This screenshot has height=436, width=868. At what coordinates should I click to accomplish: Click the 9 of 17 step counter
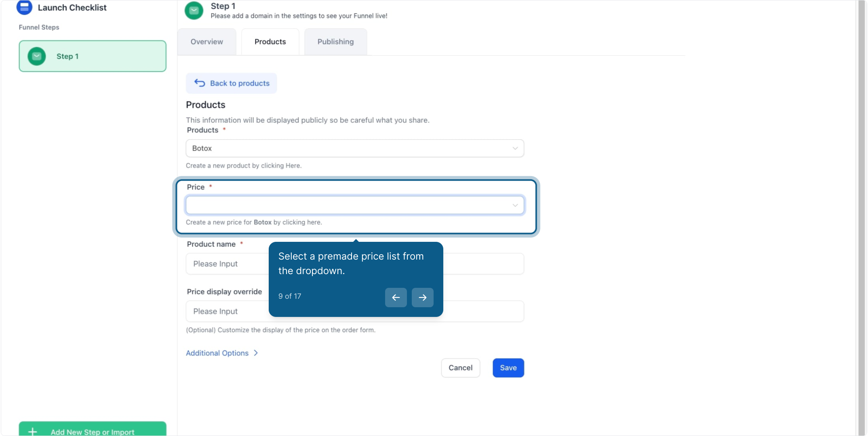point(290,296)
